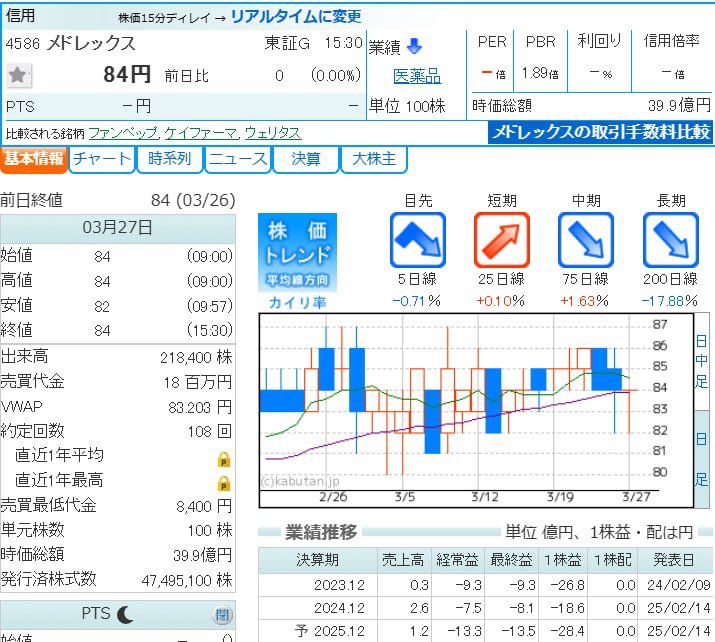Click the 株価トレンド banner image
Screen dimensions: 715x642
pyautogui.click(x=297, y=252)
